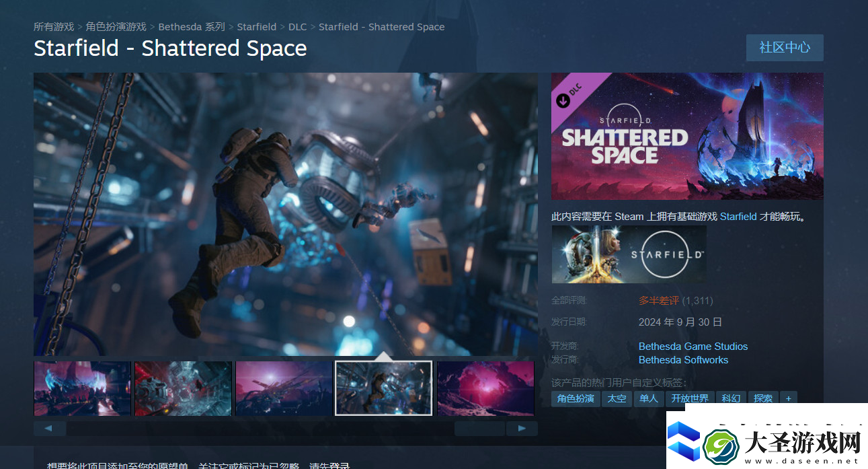Select the 探索 tag
Image resolution: width=868 pixels, height=469 pixels.
pyautogui.click(x=763, y=398)
